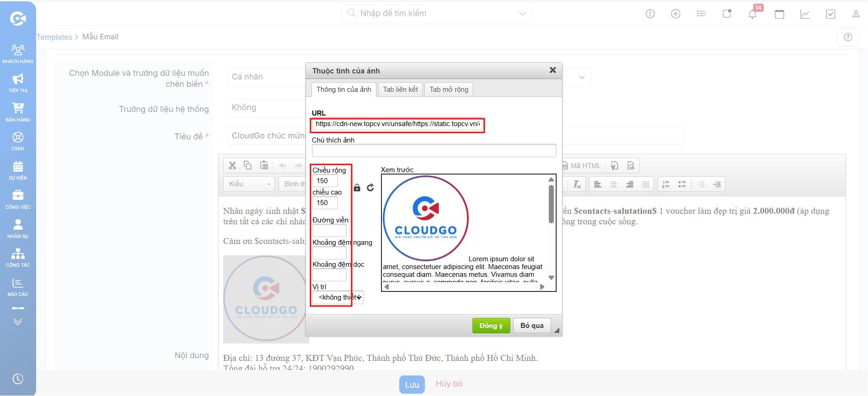Click the Copy icon in editor toolbar
868x396 pixels.
(248, 165)
